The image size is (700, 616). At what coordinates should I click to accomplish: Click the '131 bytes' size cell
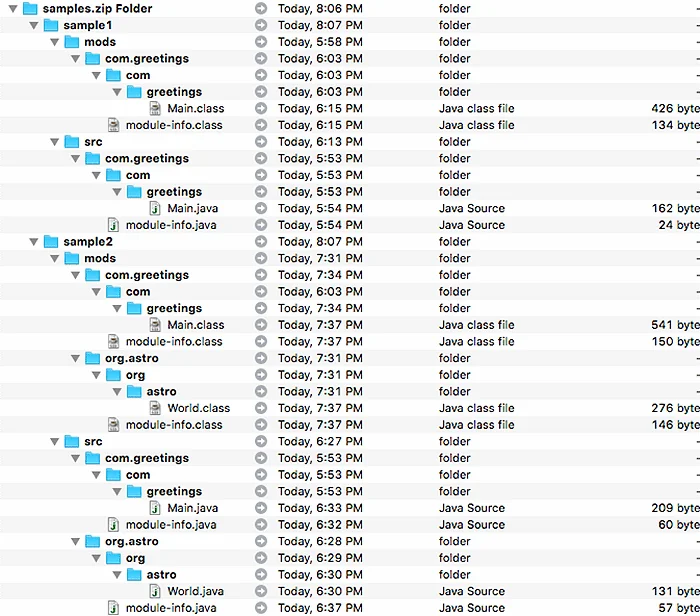pos(675,591)
